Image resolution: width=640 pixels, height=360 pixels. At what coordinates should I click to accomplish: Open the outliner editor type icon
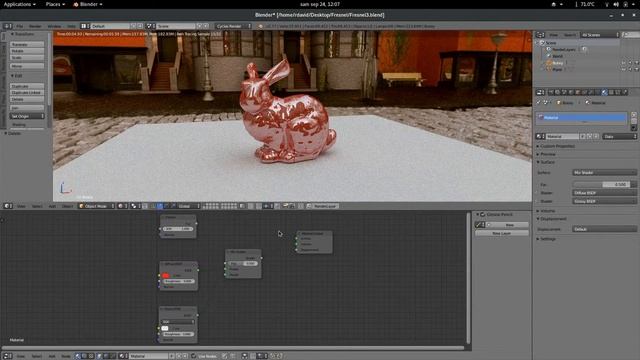[x=540, y=35]
